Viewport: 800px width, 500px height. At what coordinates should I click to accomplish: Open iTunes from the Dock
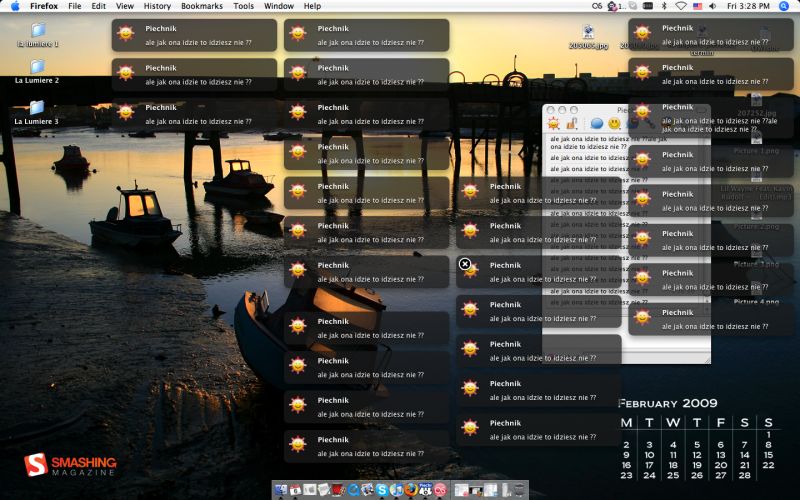(x=396, y=490)
